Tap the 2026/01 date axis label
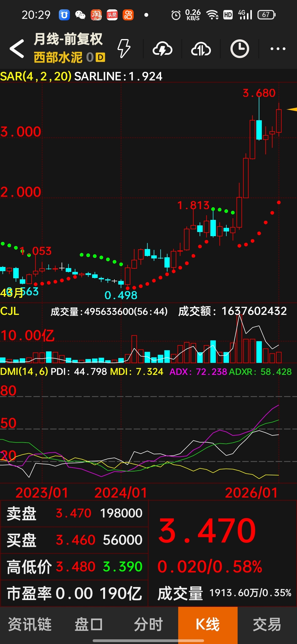 pos(251,493)
